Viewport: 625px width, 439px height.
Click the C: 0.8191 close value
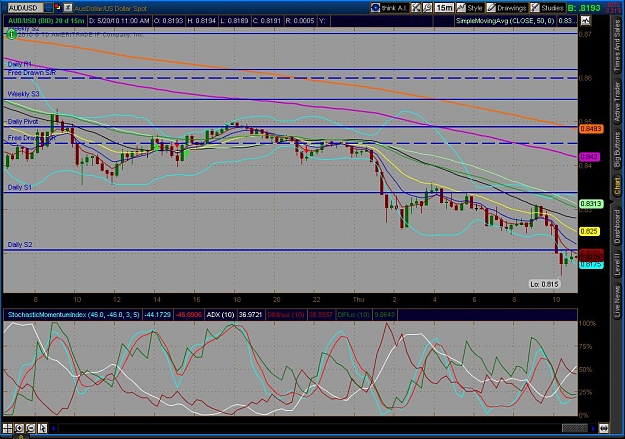[x=267, y=21]
